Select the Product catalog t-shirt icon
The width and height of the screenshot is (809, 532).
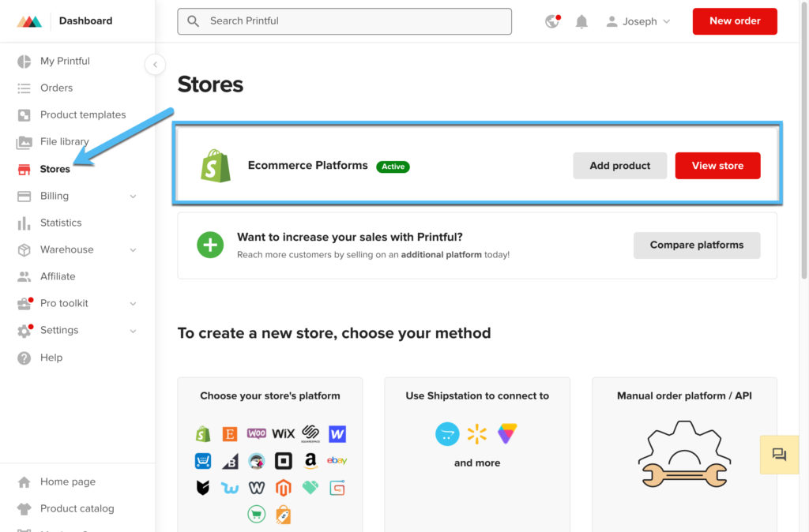point(24,509)
